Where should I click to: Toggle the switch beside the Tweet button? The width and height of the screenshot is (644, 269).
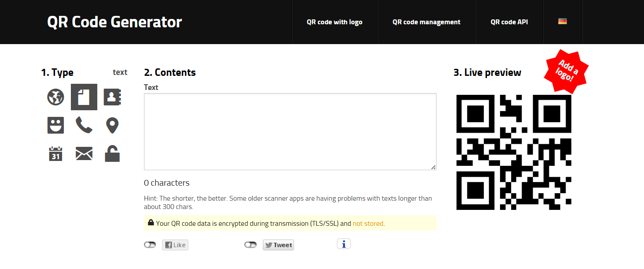pos(250,245)
